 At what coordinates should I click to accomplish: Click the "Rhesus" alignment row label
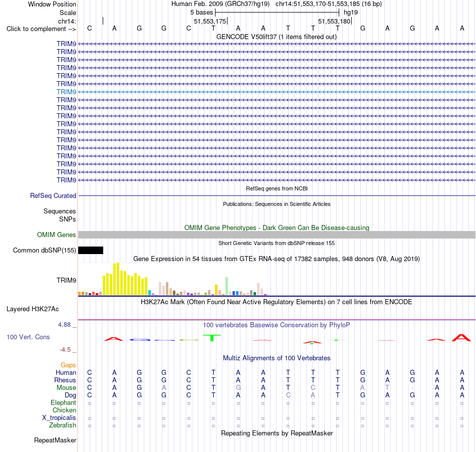(65, 380)
